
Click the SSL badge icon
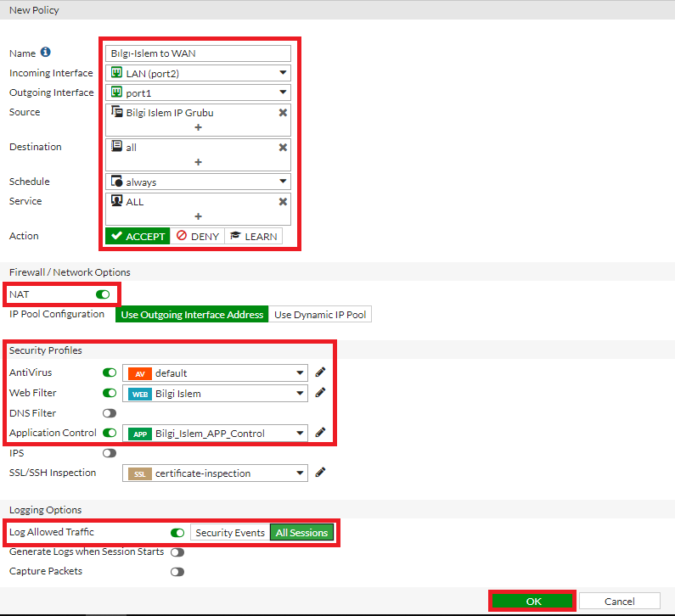(x=140, y=474)
